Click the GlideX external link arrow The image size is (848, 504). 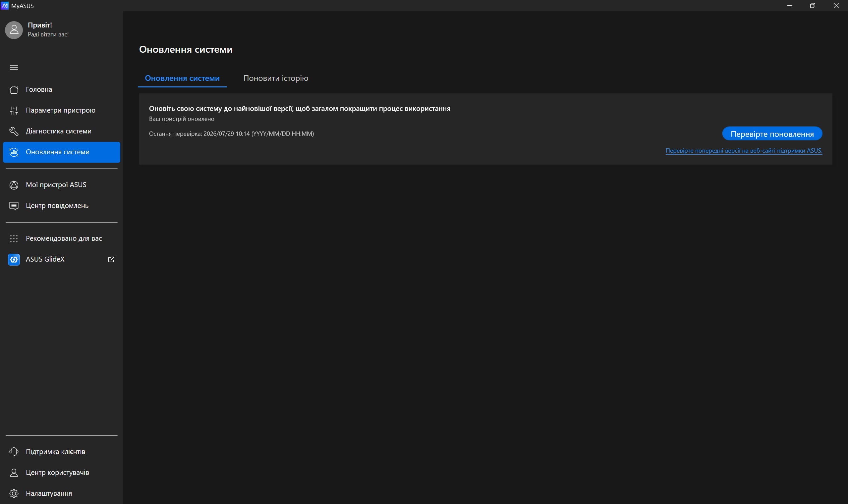click(111, 260)
